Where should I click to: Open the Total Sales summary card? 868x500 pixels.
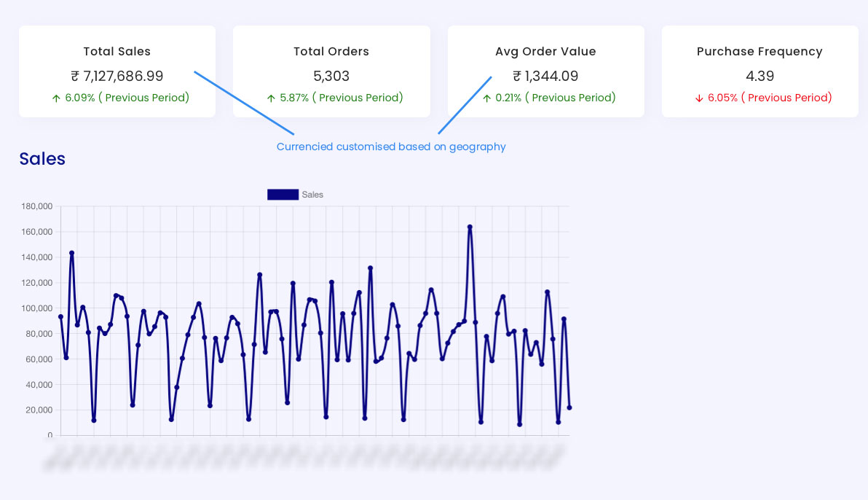tap(117, 71)
